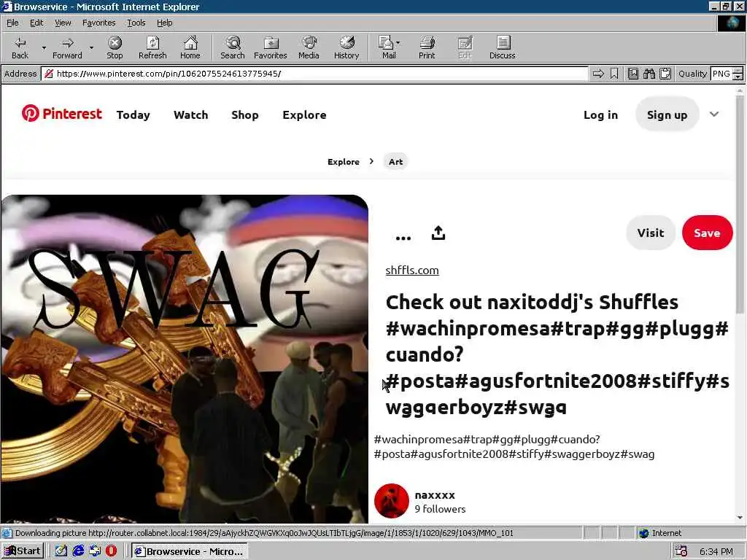Click the Art breadcrumb chip
This screenshot has width=747, height=560.
tap(395, 162)
